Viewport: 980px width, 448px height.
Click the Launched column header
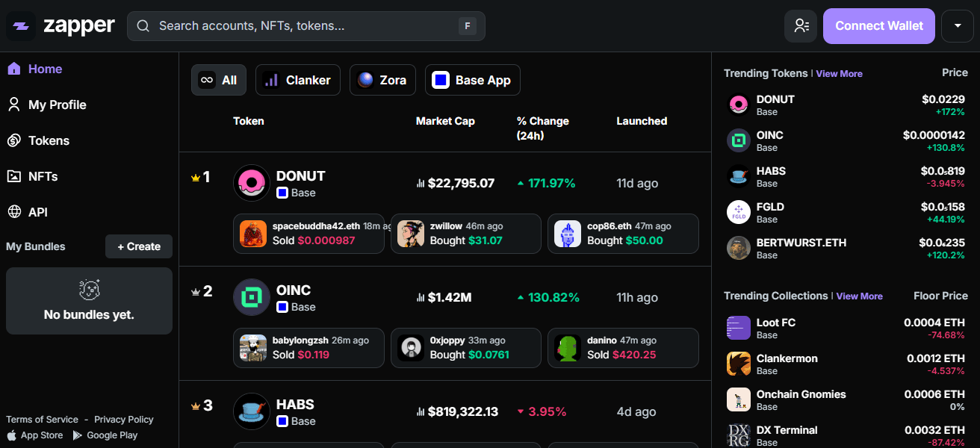pos(642,121)
